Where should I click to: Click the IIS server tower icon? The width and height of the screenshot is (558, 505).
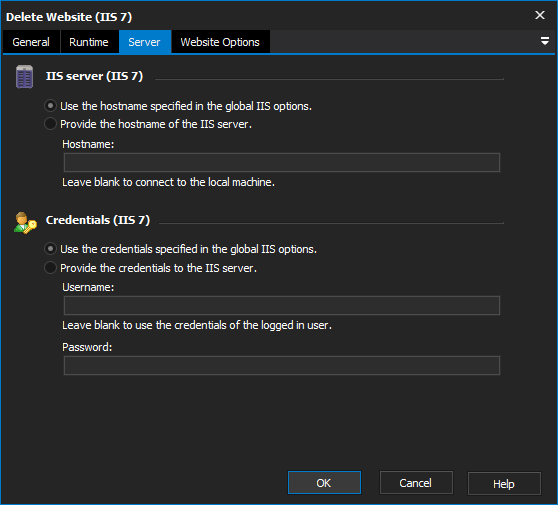pyautogui.click(x=25, y=77)
